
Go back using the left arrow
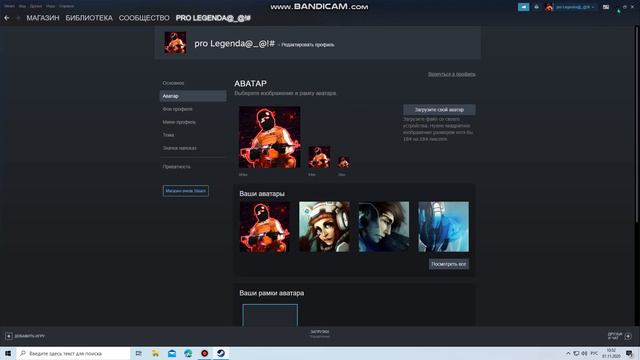point(7,18)
